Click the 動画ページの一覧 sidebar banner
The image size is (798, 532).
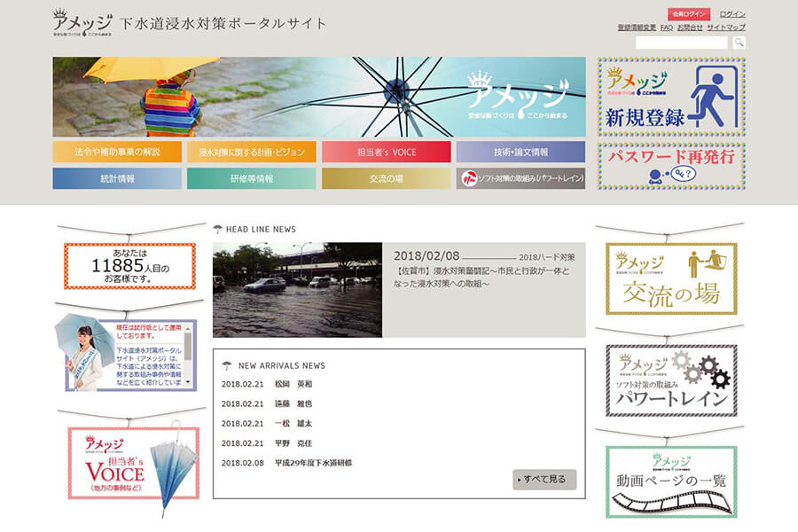pyautogui.click(x=671, y=482)
